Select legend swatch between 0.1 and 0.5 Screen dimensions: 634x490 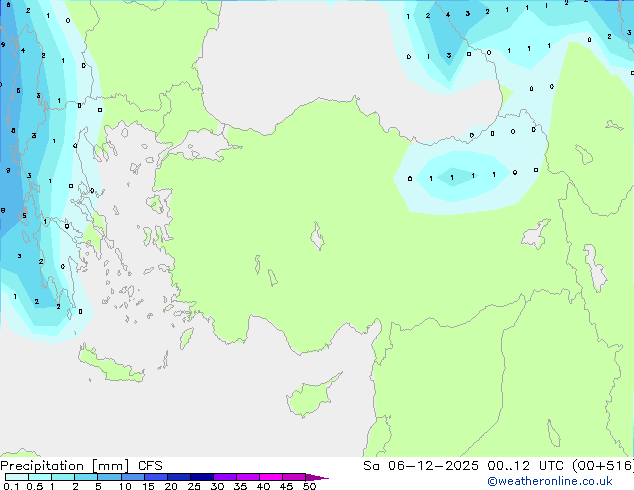17,477
